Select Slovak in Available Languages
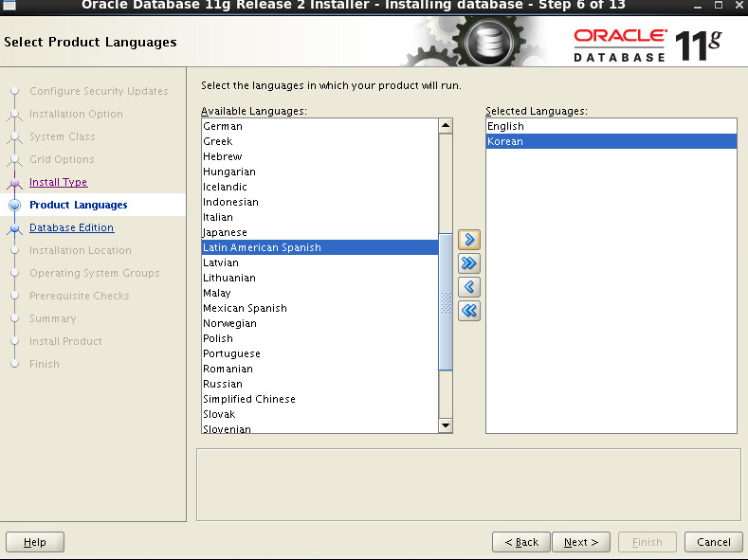Viewport: 748px width, 560px height. 319,415
